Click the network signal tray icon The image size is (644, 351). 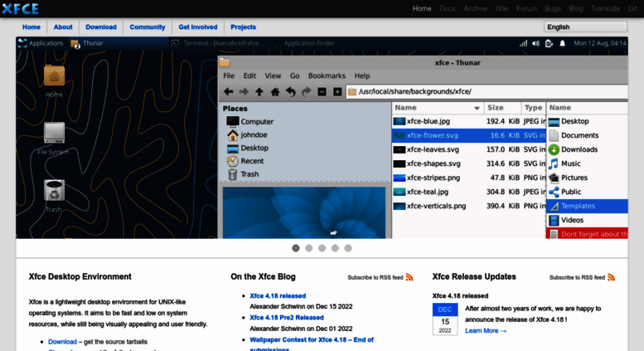pyautogui.click(x=523, y=43)
